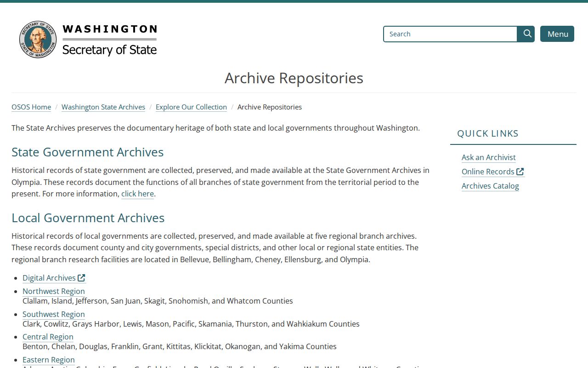This screenshot has height=368, width=588.
Task: Open Ask an Archivist quick link
Action: click(x=489, y=157)
